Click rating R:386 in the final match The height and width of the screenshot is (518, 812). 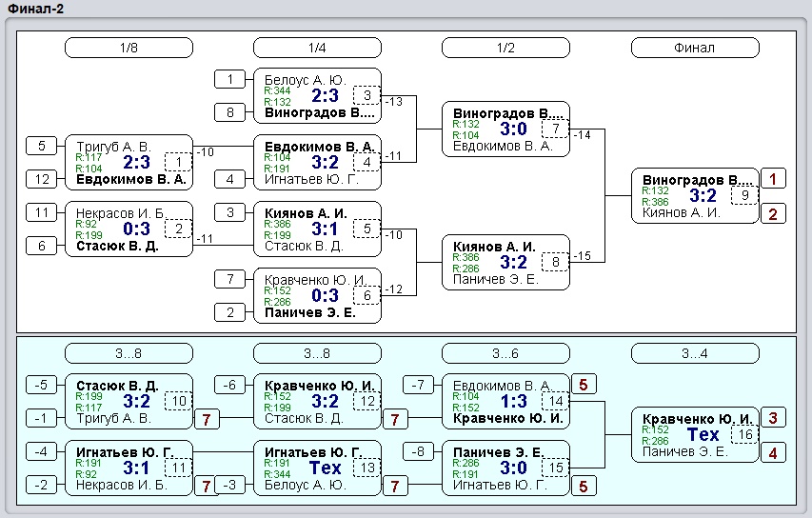pyautogui.click(x=655, y=202)
